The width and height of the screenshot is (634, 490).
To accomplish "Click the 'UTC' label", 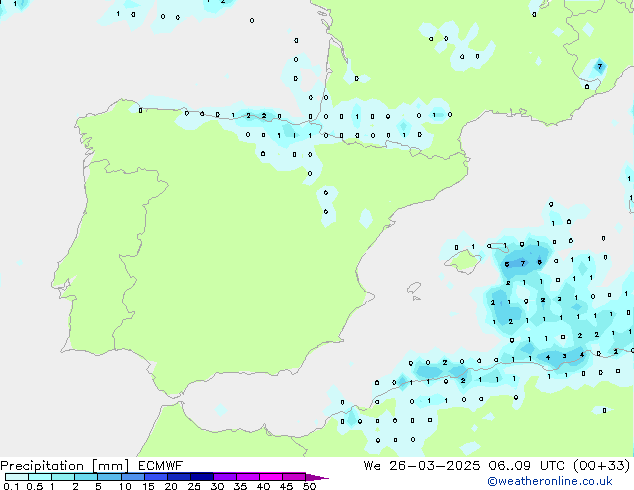I will point(552,466).
